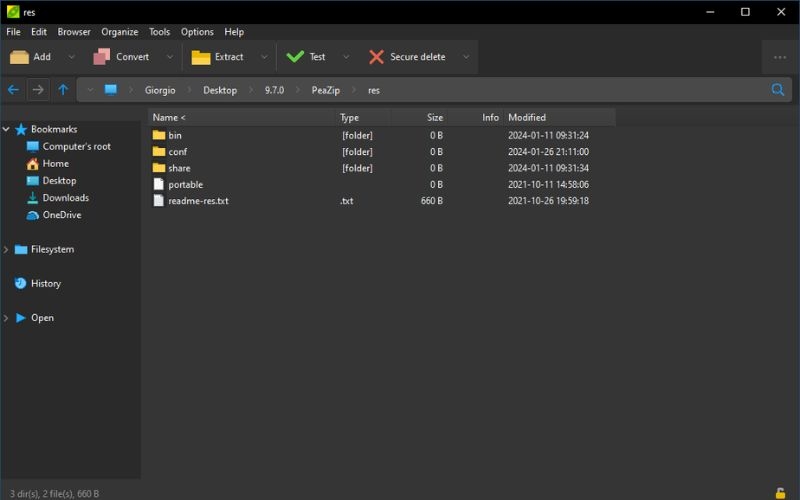800x500 pixels.
Task: Click the Extract folder icon
Action: tap(201, 57)
